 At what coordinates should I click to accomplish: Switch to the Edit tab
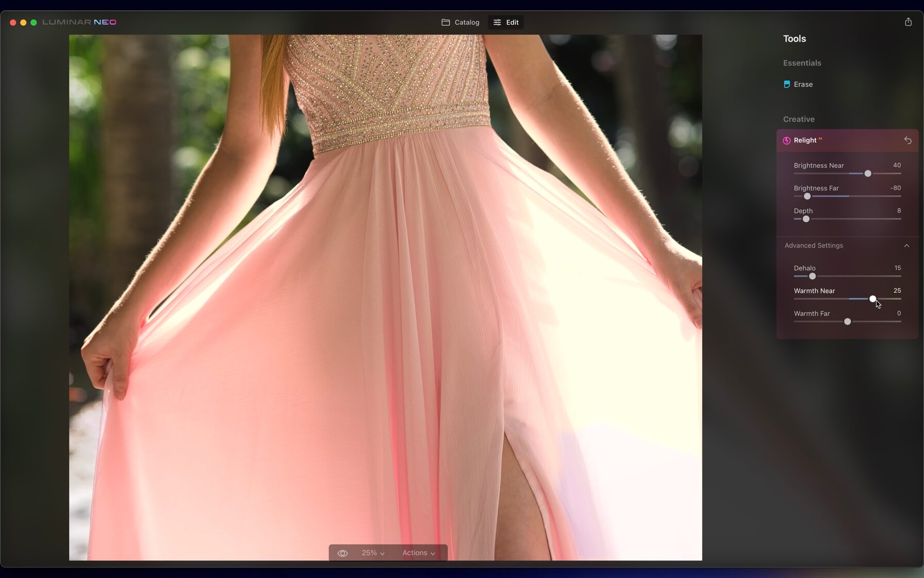[506, 22]
